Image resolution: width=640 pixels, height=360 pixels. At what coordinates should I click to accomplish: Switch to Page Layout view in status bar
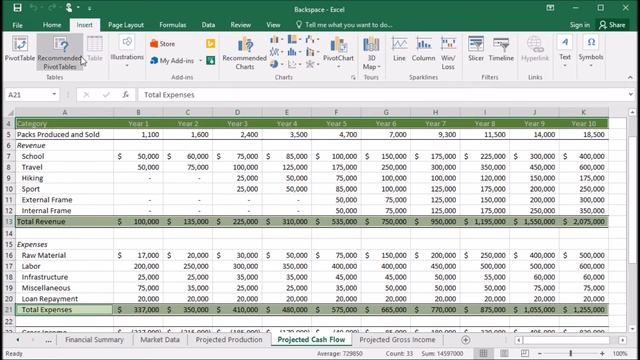[504, 353]
